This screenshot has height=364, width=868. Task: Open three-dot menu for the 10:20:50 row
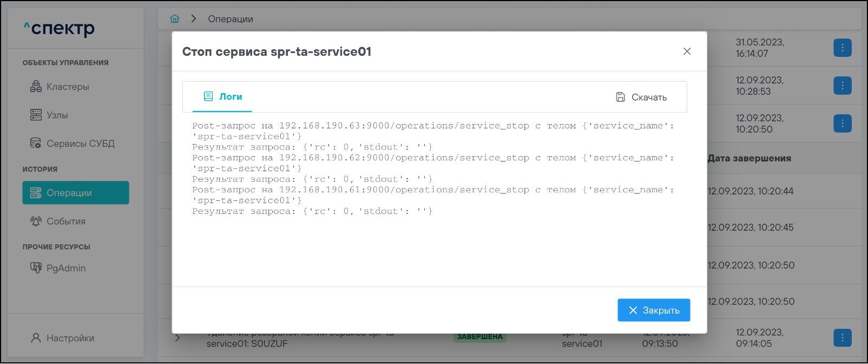point(842,123)
